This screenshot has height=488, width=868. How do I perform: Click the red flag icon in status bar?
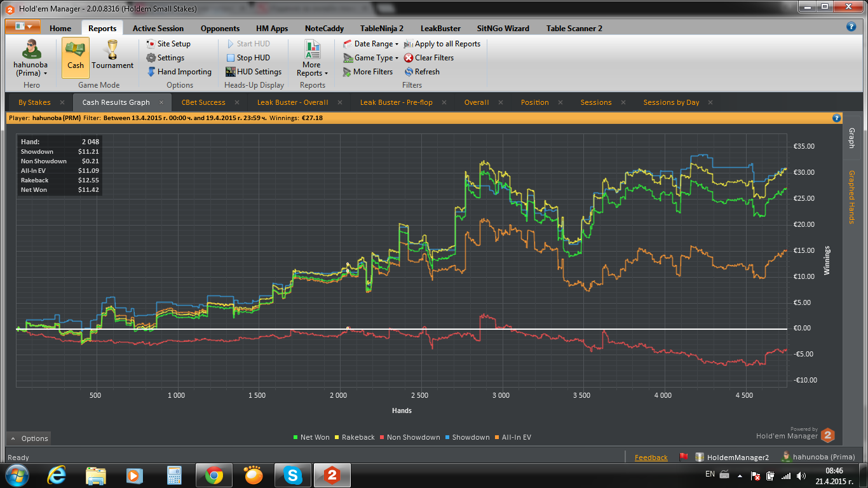[x=684, y=457]
